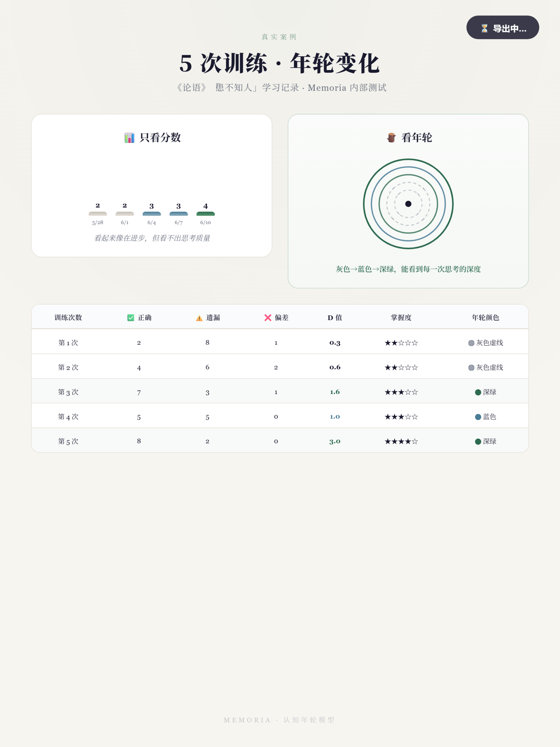Click the wood log icon beside 看年轮
The image size is (560, 747).
391,138
